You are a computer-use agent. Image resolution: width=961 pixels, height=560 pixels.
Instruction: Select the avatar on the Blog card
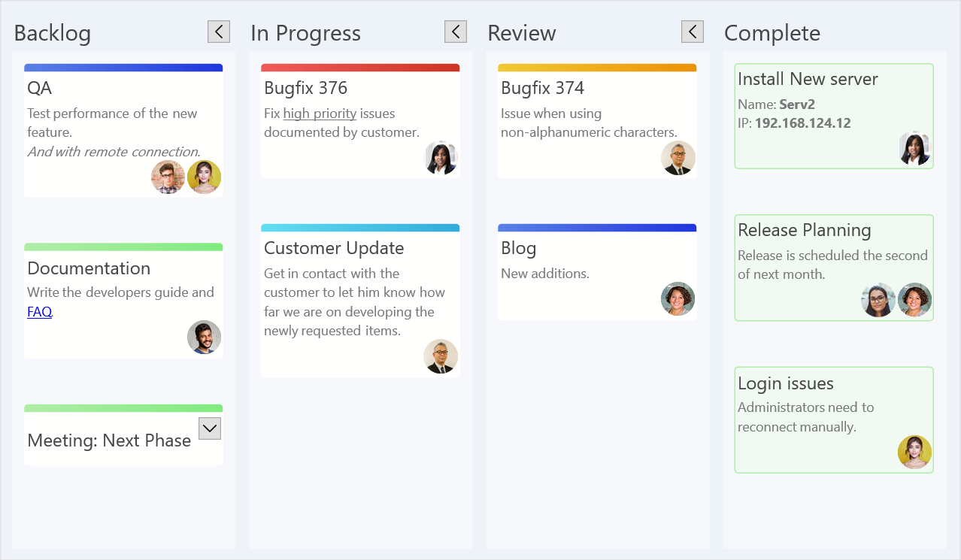[678, 298]
